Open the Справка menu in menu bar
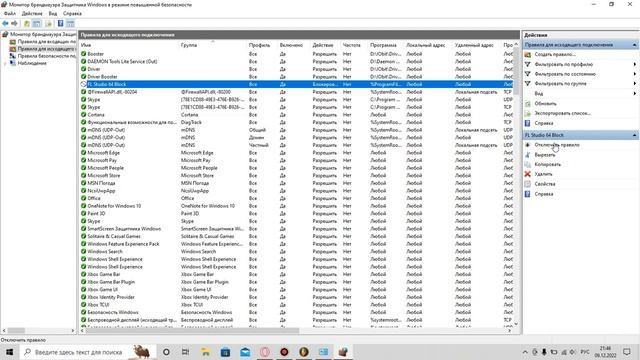Image resolution: width=640 pixels, height=360 pixels. (x=72, y=13)
